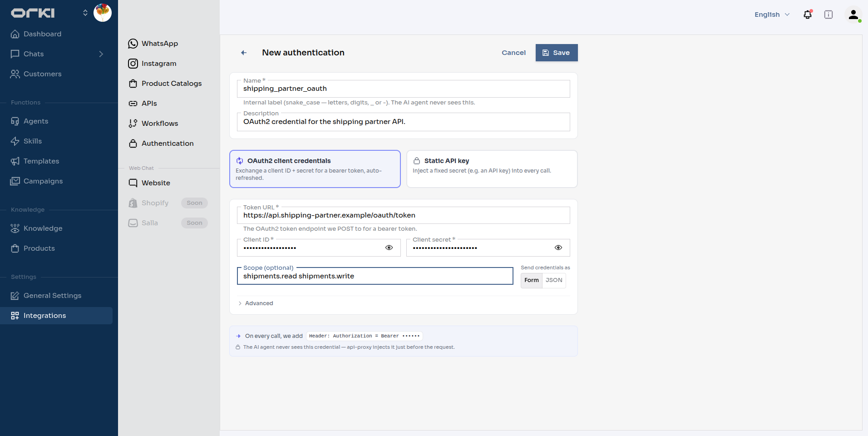Edit the Token URL field
The width and height of the screenshot is (868, 436).
click(404, 215)
